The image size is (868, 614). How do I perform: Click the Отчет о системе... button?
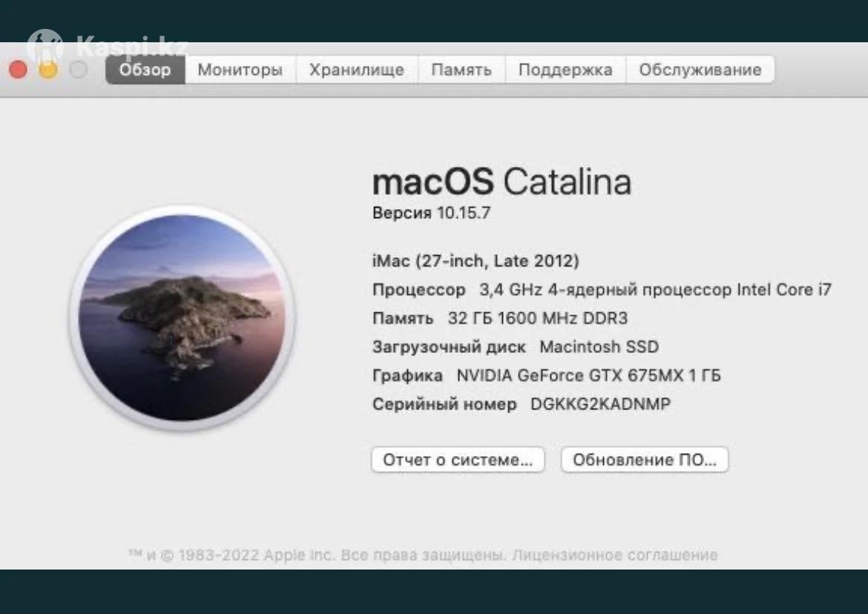[x=458, y=460]
